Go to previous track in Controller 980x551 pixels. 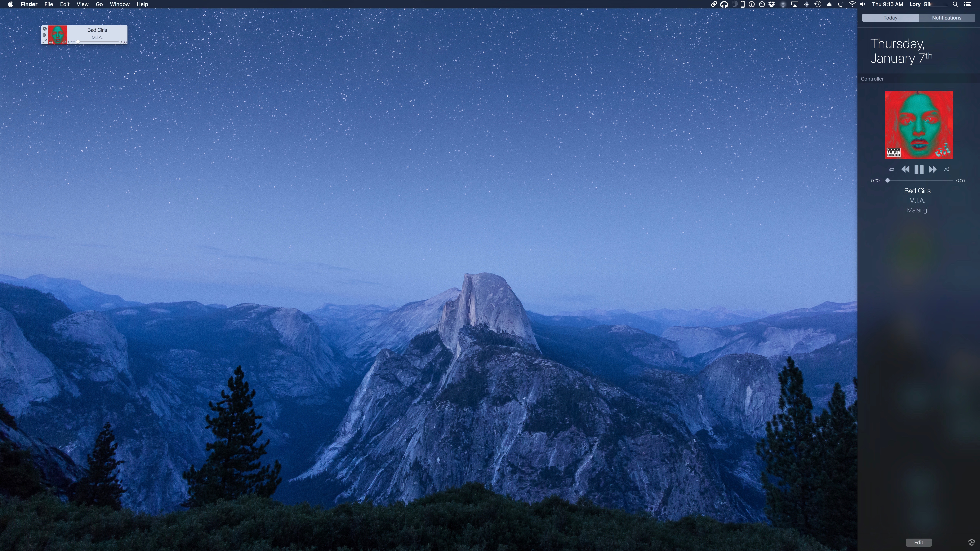tap(905, 170)
